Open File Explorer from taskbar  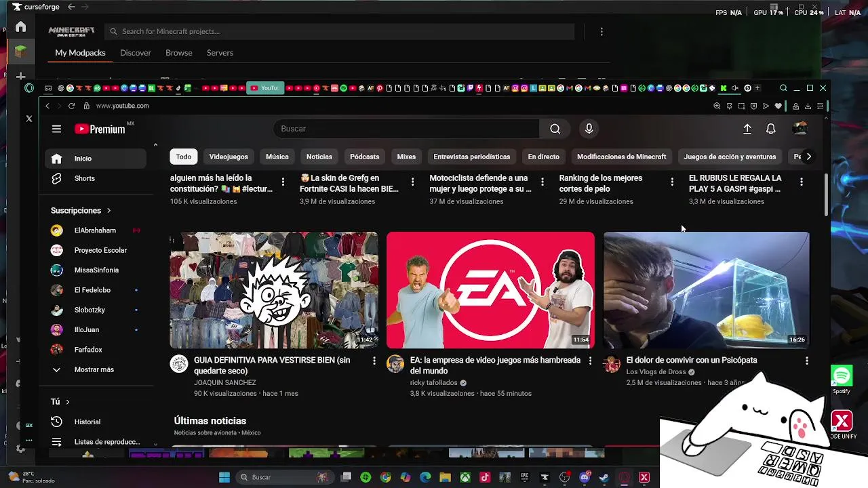click(x=446, y=477)
